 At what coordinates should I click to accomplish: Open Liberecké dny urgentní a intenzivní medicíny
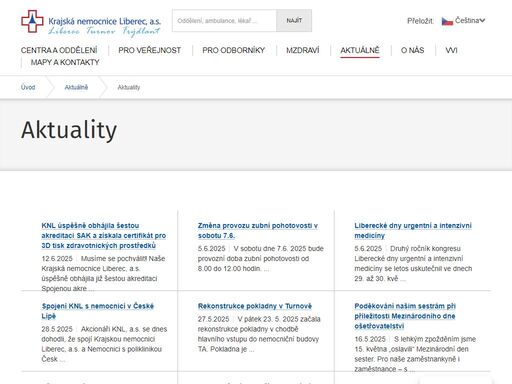coord(413,230)
